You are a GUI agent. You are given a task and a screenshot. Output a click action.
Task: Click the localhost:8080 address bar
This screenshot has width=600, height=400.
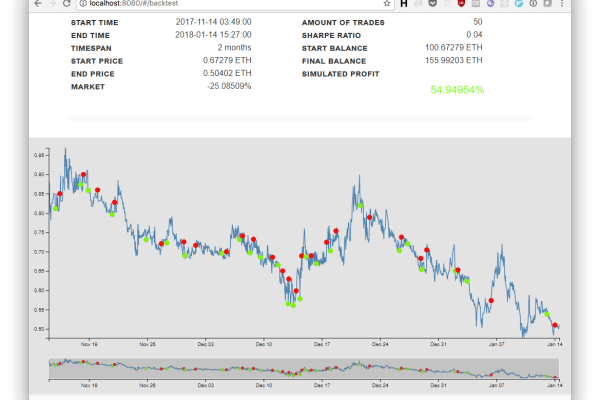point(200,4)
